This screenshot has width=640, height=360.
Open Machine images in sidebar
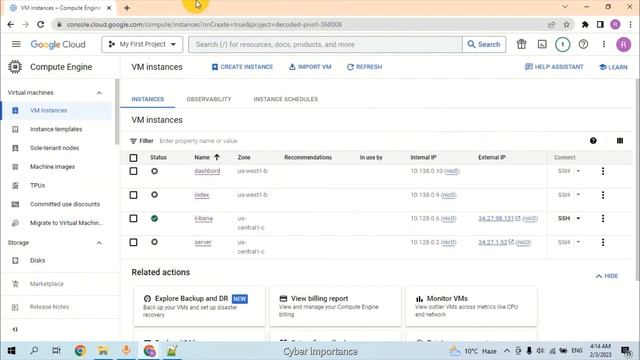(52, 167)
